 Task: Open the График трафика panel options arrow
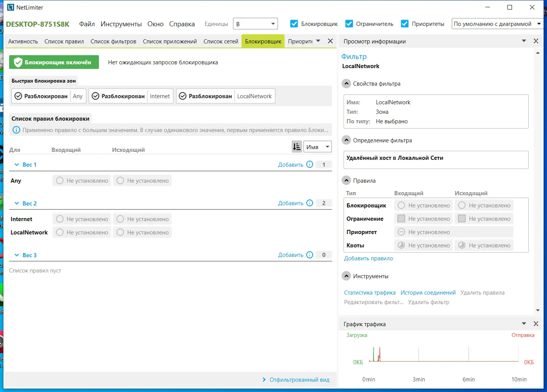click(524, 323)
